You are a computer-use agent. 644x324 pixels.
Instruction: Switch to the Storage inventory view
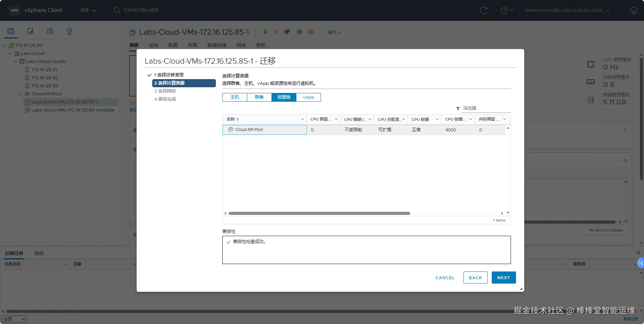[x=50, y=31]
